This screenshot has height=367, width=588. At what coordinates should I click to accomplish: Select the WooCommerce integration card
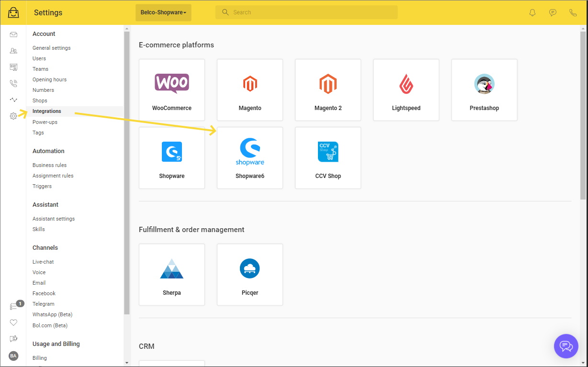(172, 90)
